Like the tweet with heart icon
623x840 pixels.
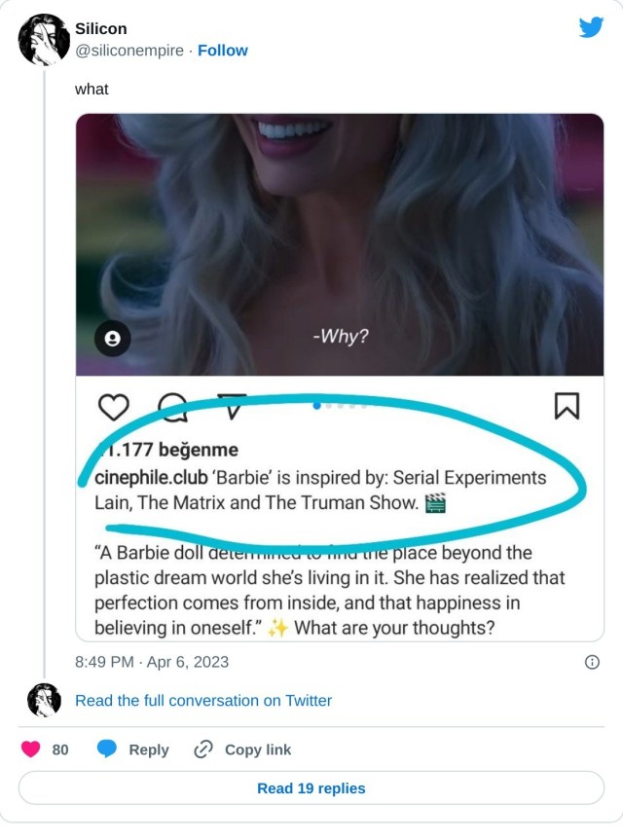[x=31, y=749]
